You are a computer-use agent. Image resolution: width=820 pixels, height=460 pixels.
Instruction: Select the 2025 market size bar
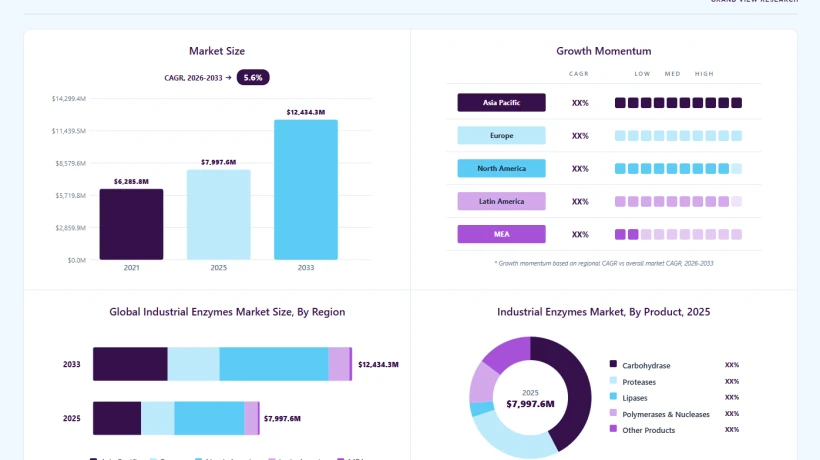(x=219, y=214)
